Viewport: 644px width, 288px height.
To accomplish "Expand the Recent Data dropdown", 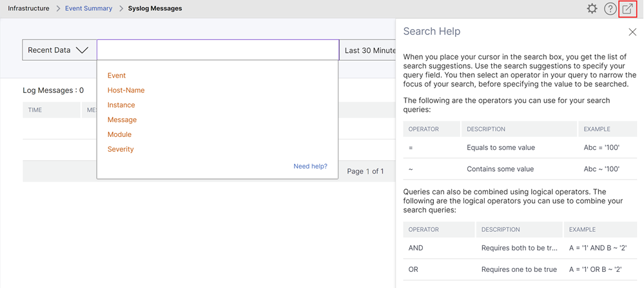I will [x=59, y=50].
